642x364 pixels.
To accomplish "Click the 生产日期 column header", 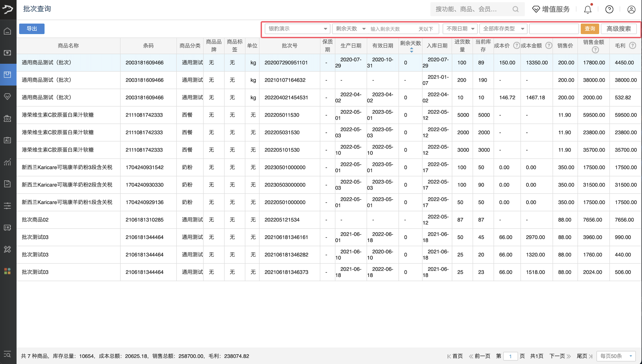I will tap(351, 45).
